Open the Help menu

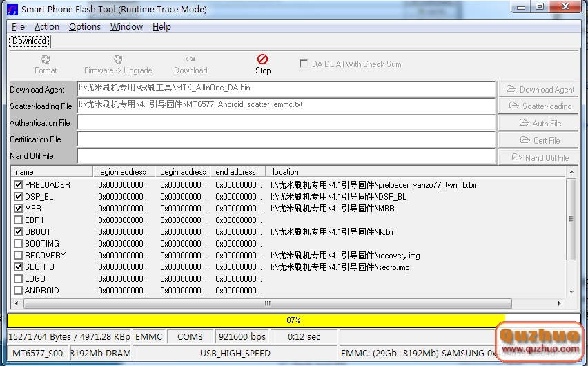point(161,27)
